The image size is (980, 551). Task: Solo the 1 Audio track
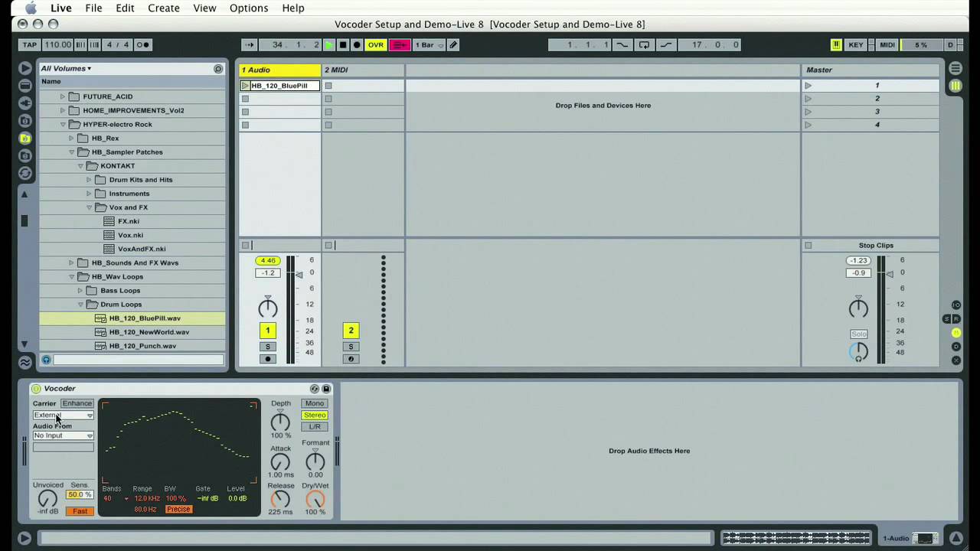pyautogui.click(x=267, y=347)
